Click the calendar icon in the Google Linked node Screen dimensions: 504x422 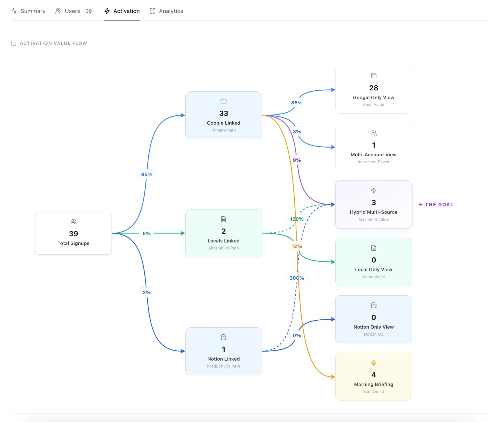coord(223,101)
